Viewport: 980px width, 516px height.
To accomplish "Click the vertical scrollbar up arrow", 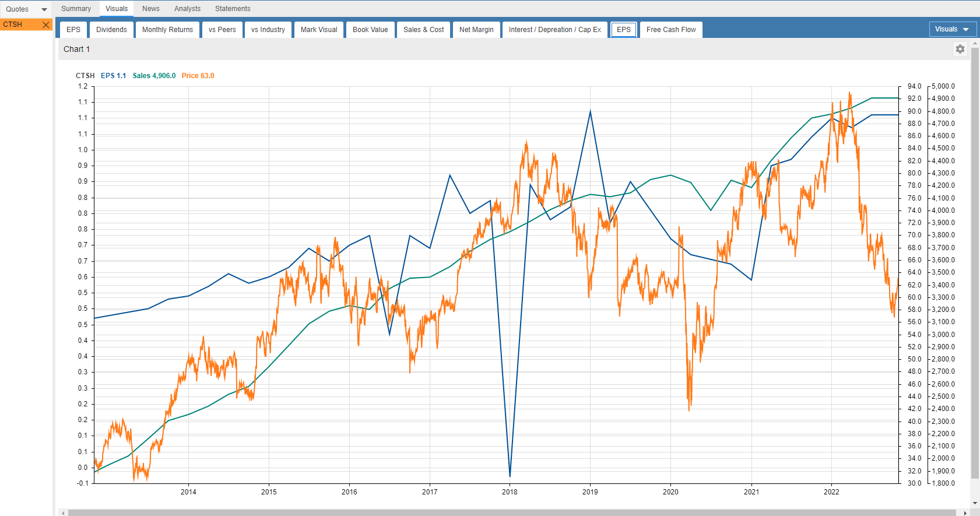I will 975,44.
